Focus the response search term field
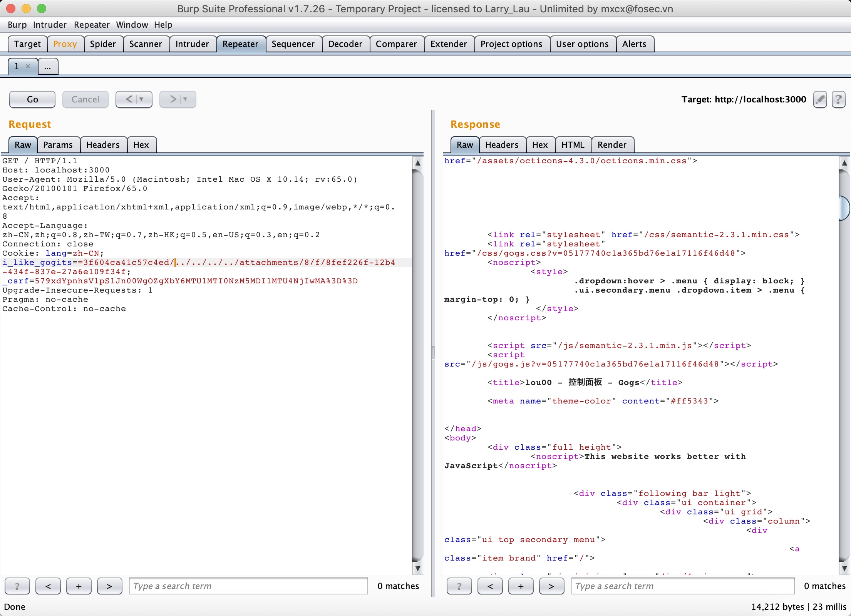The width and height of the screenshot is (851, 616). pyautogui.click(x=683, y=586)
